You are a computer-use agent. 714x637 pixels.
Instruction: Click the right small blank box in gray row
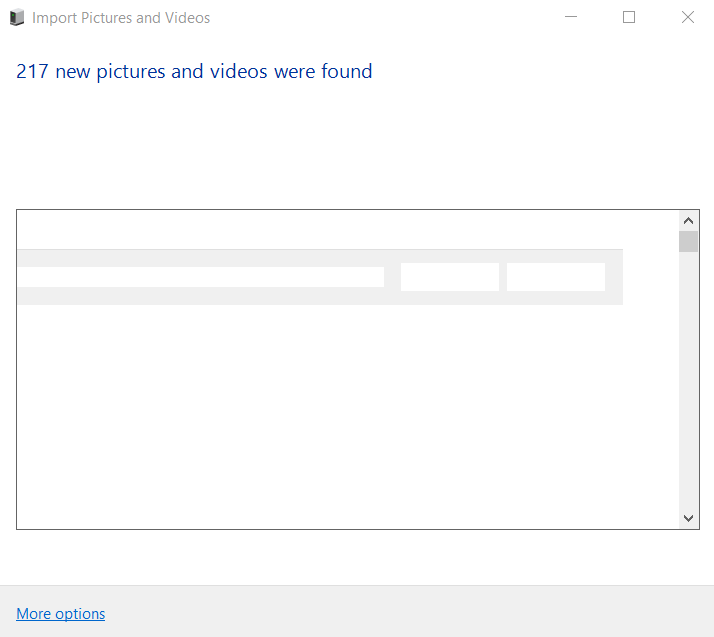pos(555,277)
